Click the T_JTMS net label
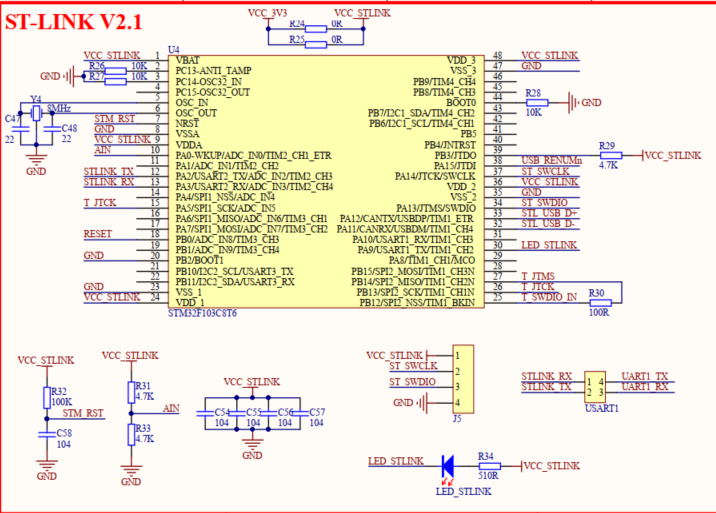Image resolution: width=716 pixels, height=513 pixels. [538, 276]
